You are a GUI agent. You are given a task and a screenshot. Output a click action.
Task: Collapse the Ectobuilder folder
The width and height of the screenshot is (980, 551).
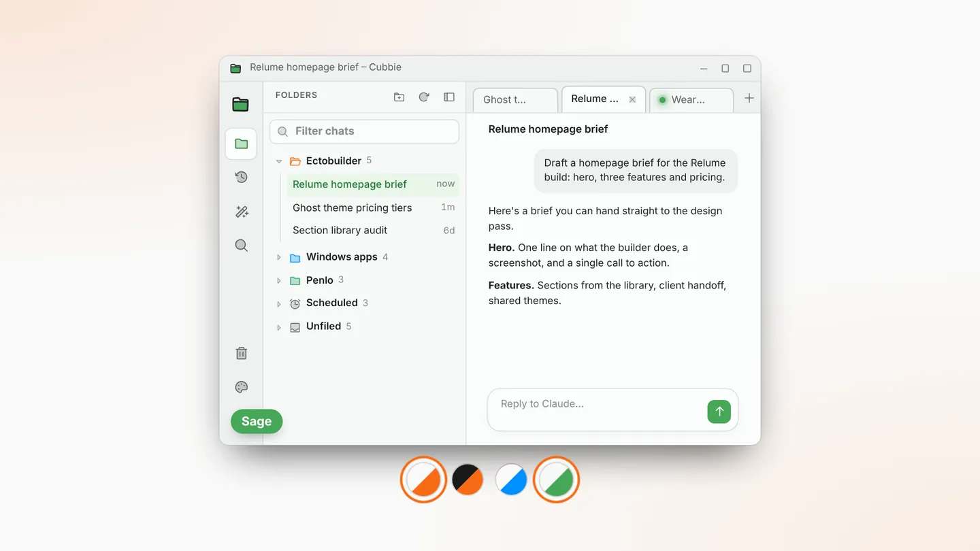278,161
